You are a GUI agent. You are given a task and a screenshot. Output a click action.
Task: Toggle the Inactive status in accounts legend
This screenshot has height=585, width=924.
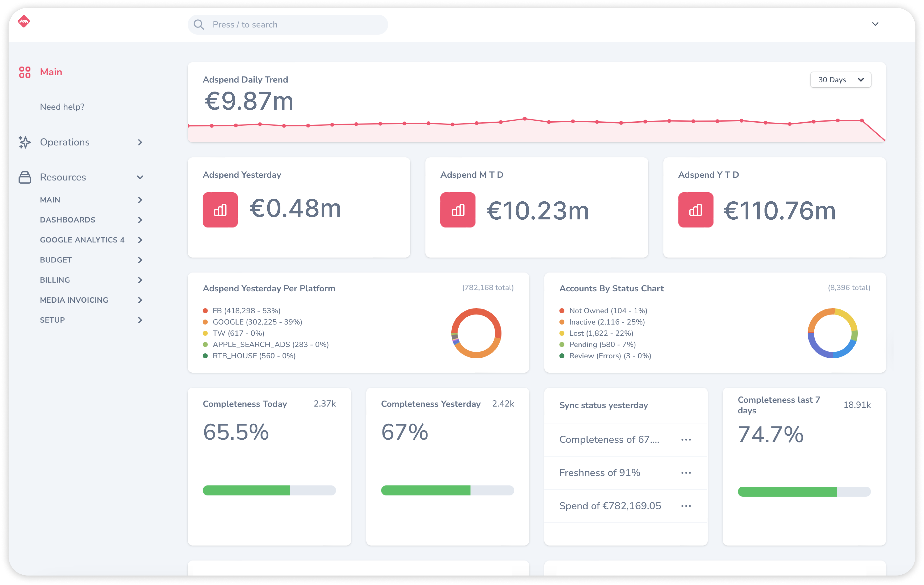[608, 322]
